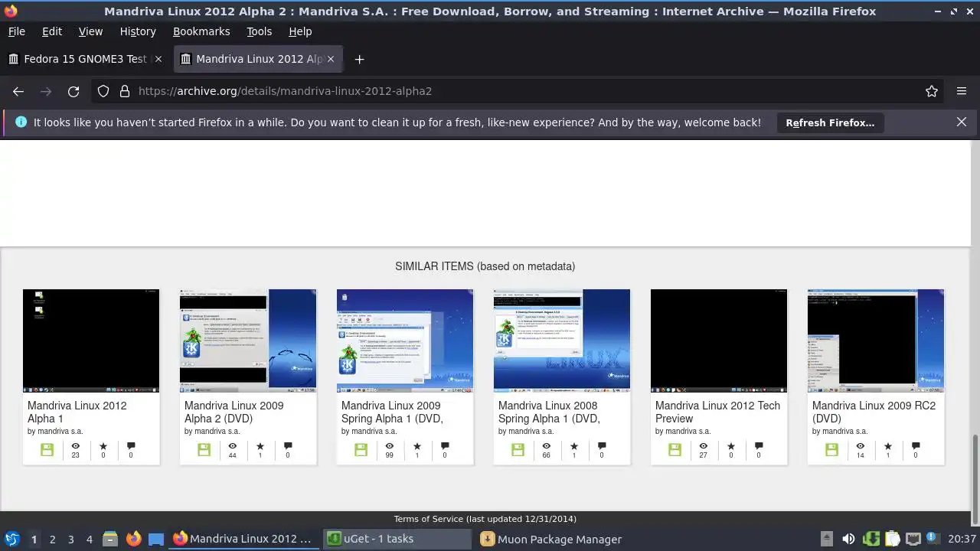The width and height of the screenshot is (980, 551).
Task: Click comment icon on 2009 RC2 card
Action: [916, 446]
